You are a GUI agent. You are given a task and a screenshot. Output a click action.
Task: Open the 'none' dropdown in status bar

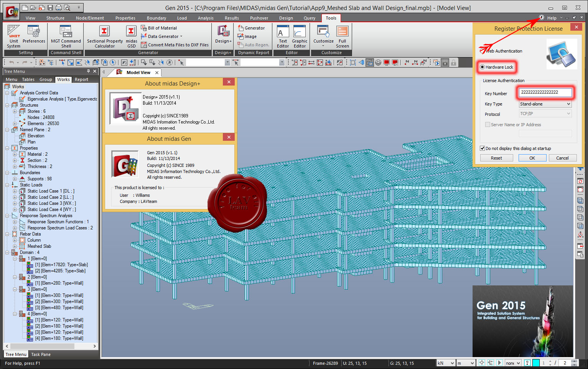click(513, 363)
